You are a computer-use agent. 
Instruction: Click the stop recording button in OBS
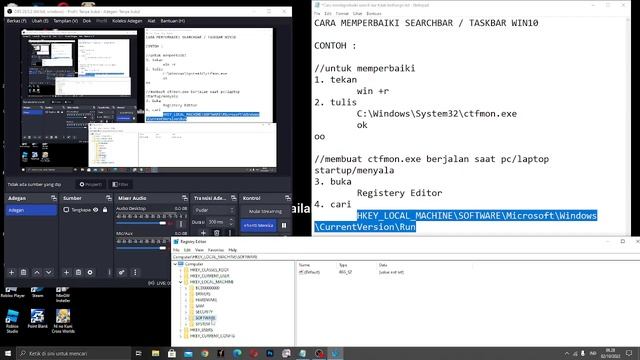tap(258, 225)
